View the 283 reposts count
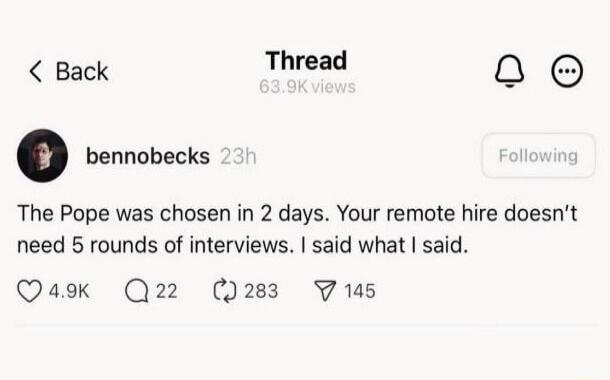Viewport: 610px width, 380px height. point(261,291)
